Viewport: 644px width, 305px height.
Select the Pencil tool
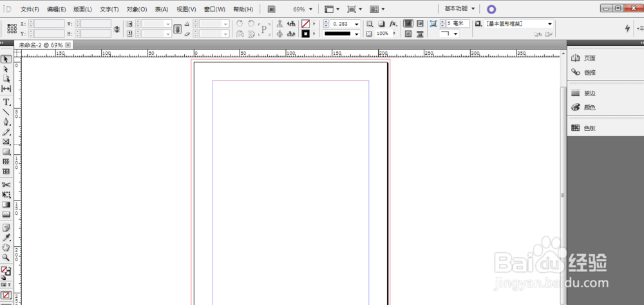(x=6, y=132)
